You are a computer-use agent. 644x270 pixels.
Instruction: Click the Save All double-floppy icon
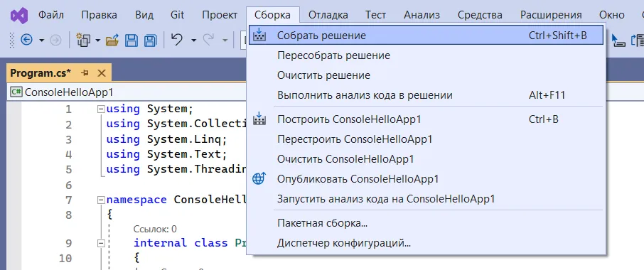click(x=150, y=40)
